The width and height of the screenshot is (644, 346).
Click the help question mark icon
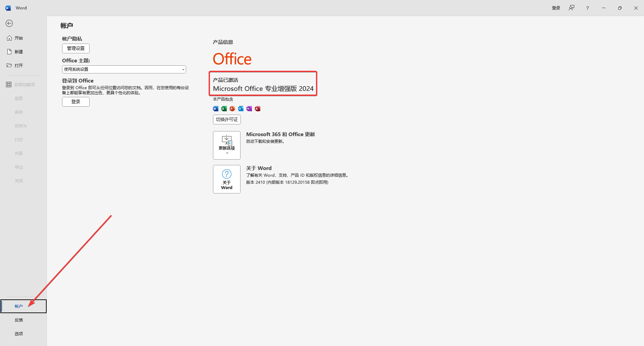tap(587, 8)
